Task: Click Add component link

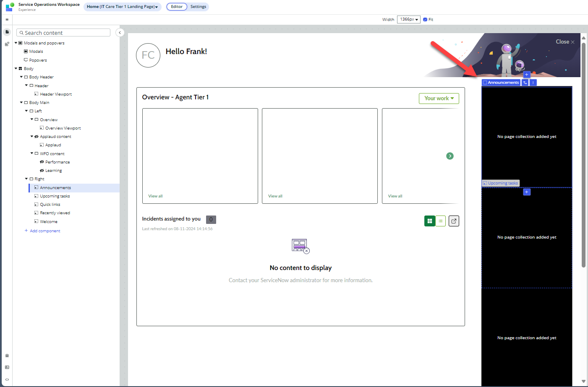Action: point(42,231)
